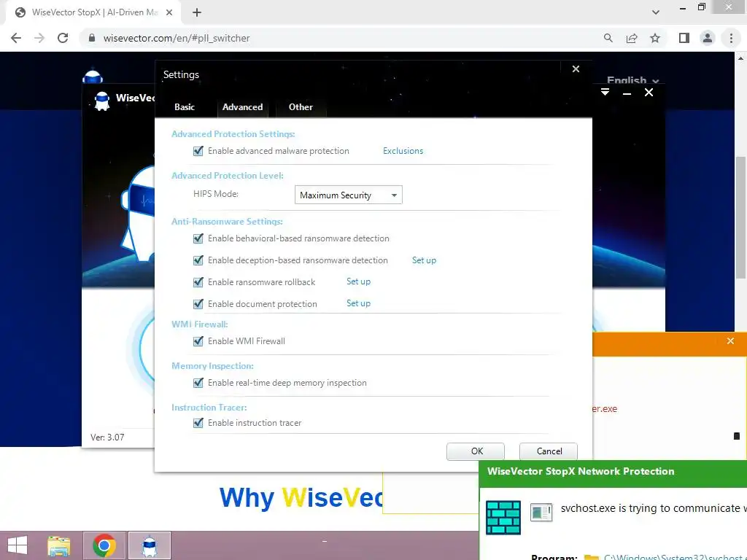Close the Settings dialog

tap(576, 69)
